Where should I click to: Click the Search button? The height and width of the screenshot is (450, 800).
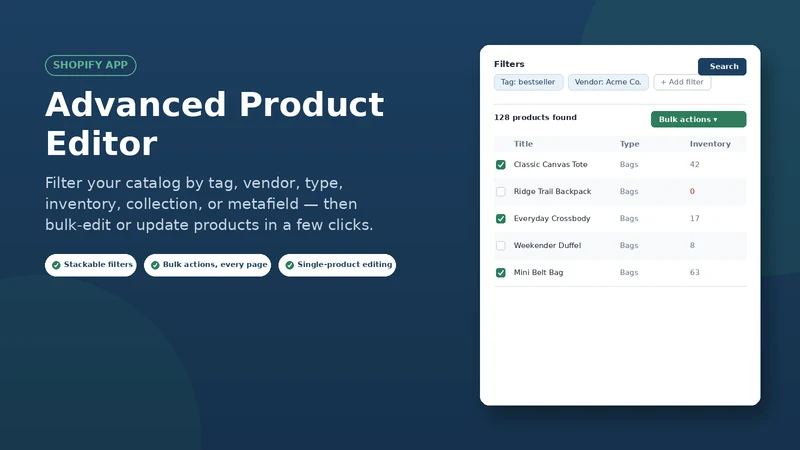click(x=722, y=66)
